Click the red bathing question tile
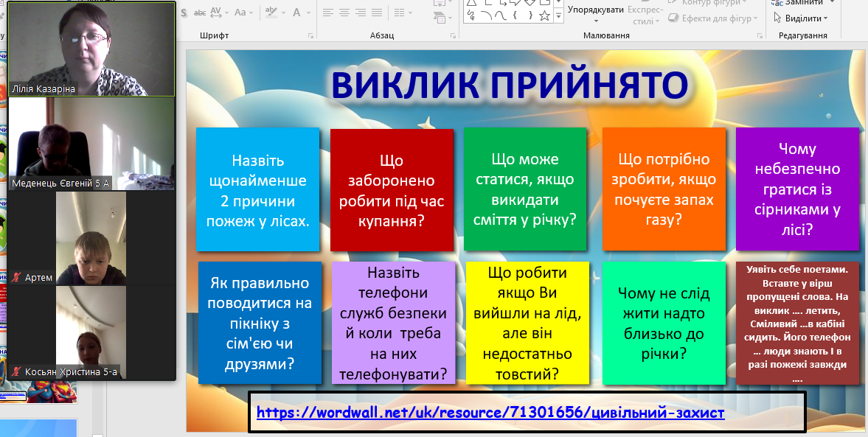Viewport: 868px width, 437px height. coord(392,190)
